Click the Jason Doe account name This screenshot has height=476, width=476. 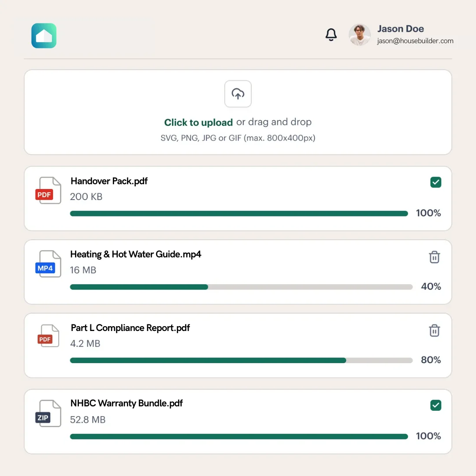(x=401, y=29)
